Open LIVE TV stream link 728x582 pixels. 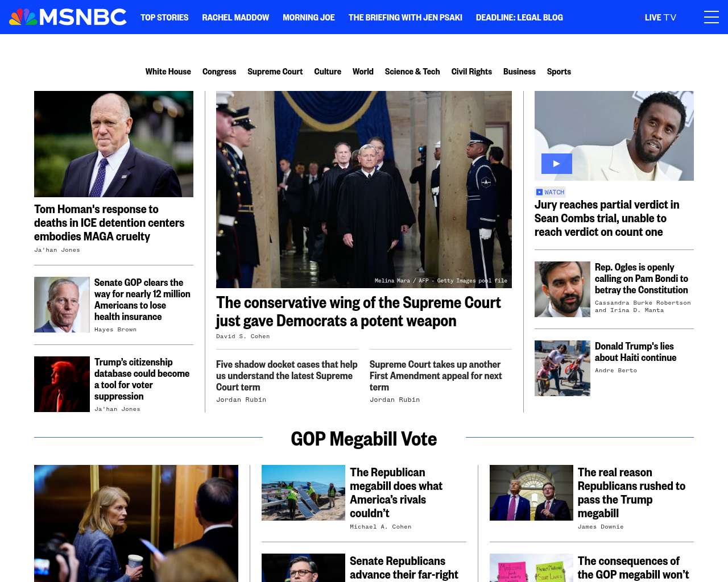click(659, 18)
